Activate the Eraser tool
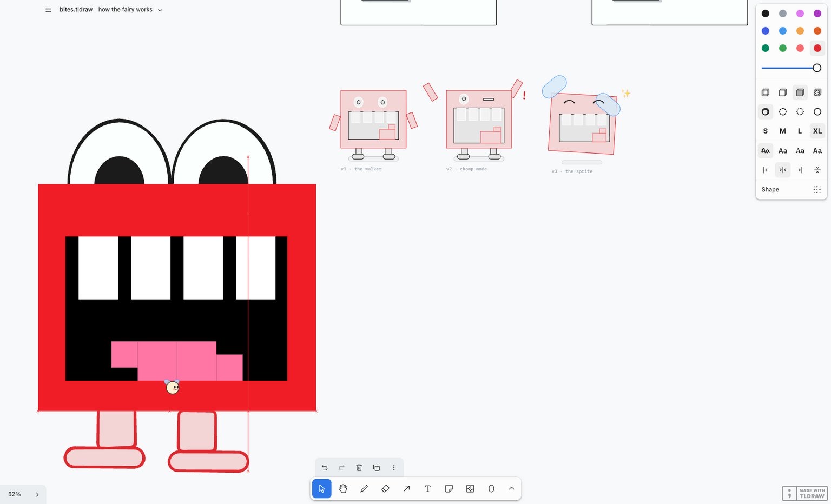 coord(385,489)
